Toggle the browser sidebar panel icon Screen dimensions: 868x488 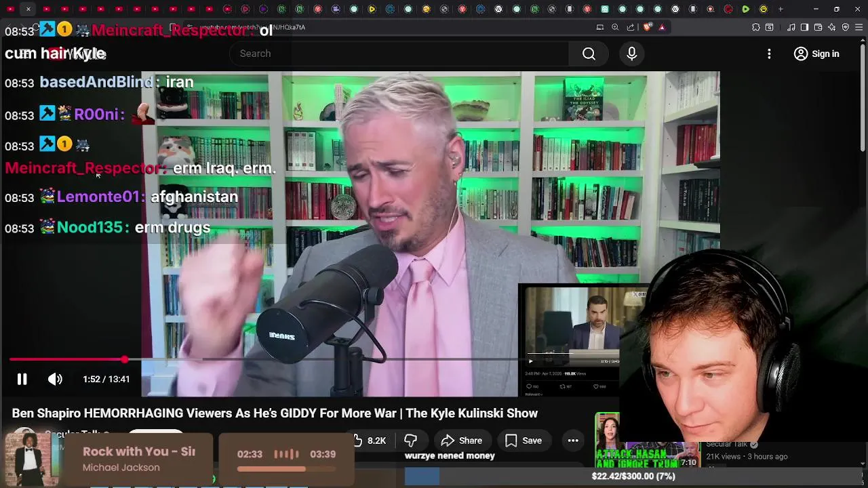pos(804,27)
